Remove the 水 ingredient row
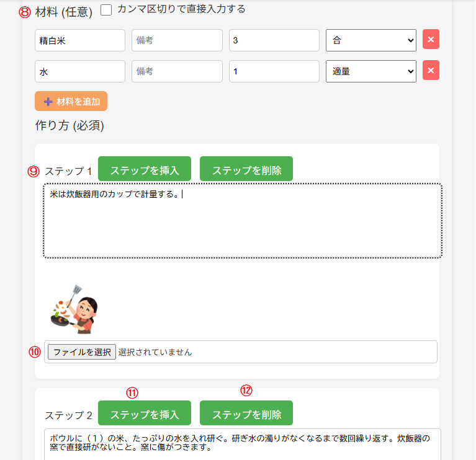Screen dimensions: 476x460 431,71
